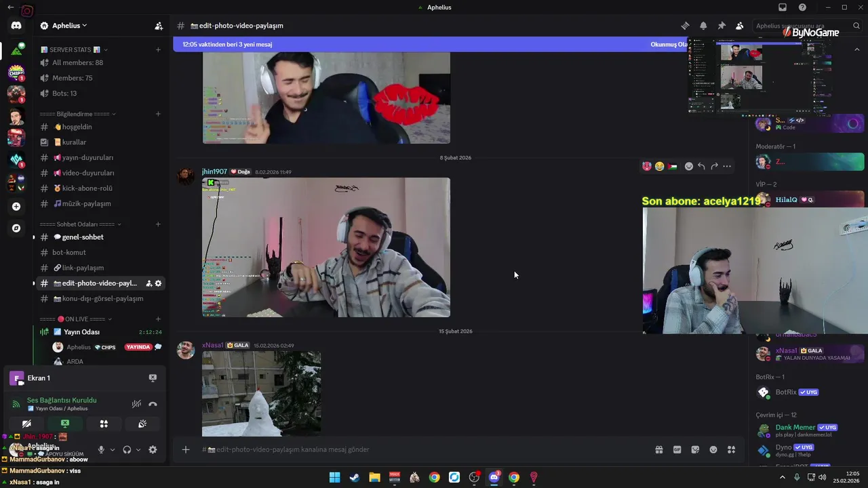Open attachment plus button in message bar
The width and height of the screenshot is (868, 488).
tap(185, 449)
